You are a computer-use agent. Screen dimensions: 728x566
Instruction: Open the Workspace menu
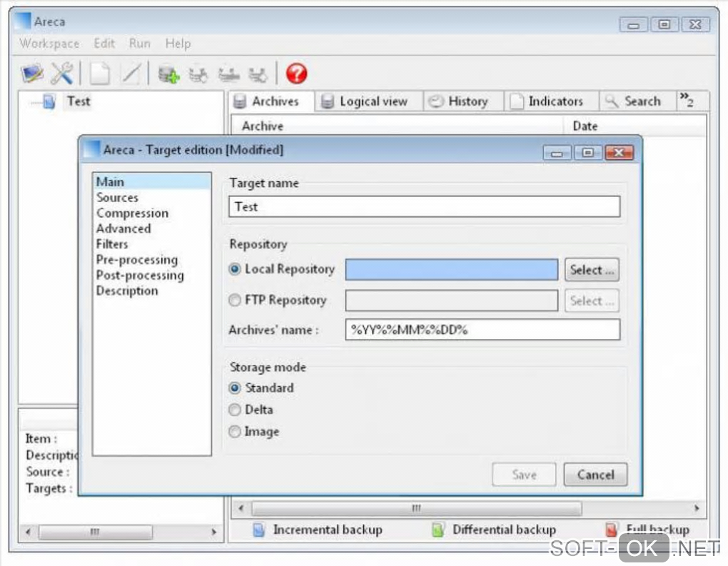tap(49, 44)
